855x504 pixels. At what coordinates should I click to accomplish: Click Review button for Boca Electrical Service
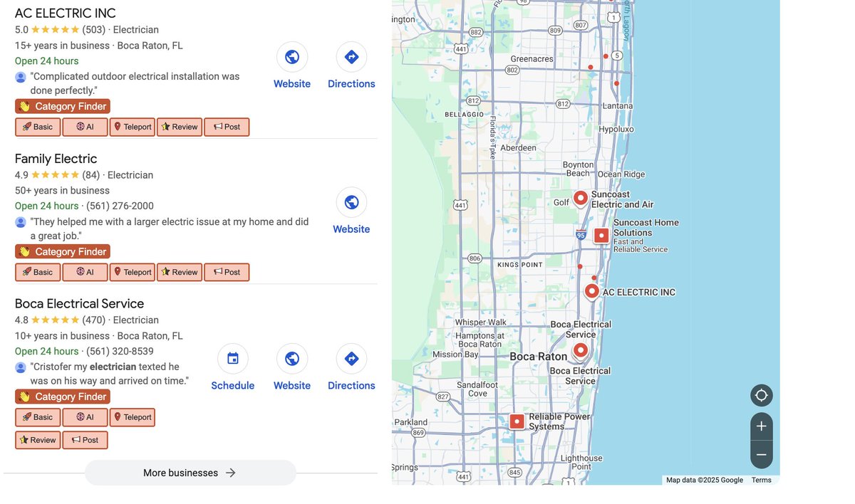pos(38,440)
